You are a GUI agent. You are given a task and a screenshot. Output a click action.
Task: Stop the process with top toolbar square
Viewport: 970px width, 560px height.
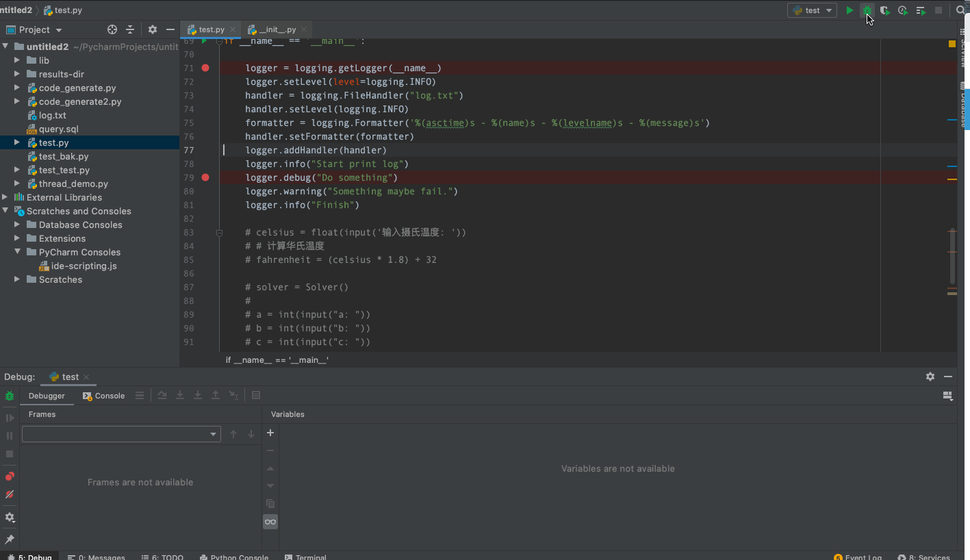coord(939,10)
